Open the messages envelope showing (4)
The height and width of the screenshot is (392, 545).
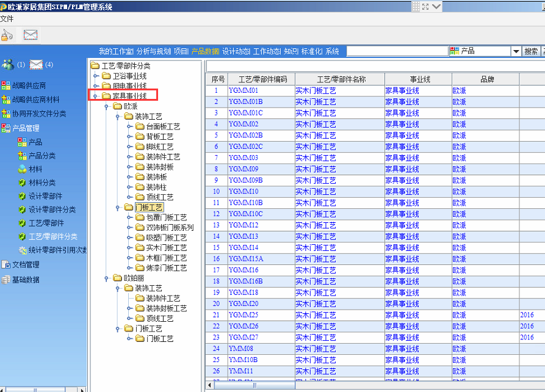click(x=37, y=65)
